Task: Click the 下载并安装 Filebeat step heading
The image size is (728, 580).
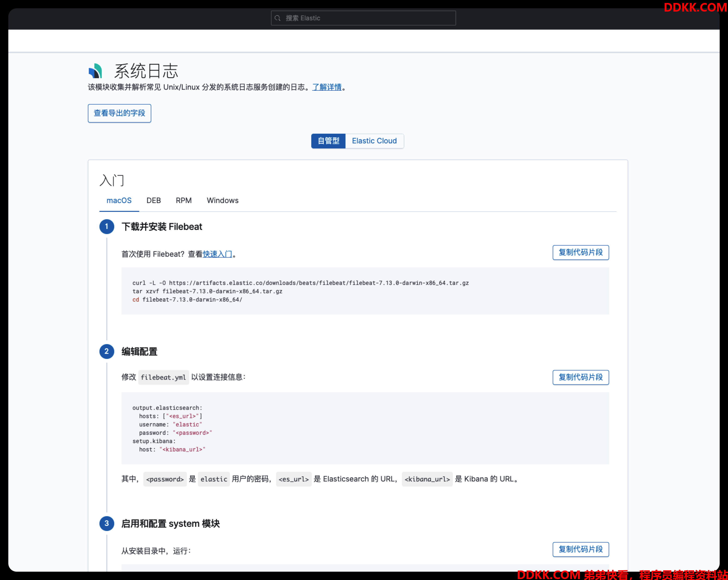Action: click(x=162, y=227)
